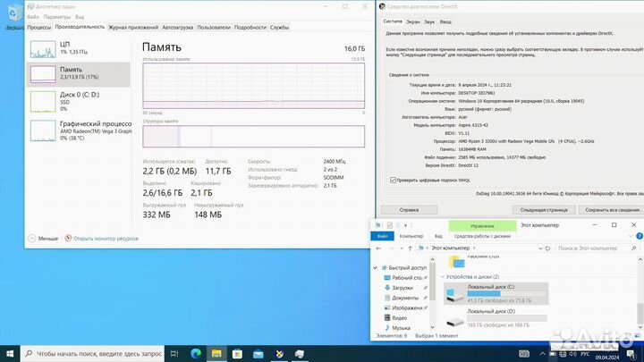Open the Файл menu in Task Manager

[33, 17]
